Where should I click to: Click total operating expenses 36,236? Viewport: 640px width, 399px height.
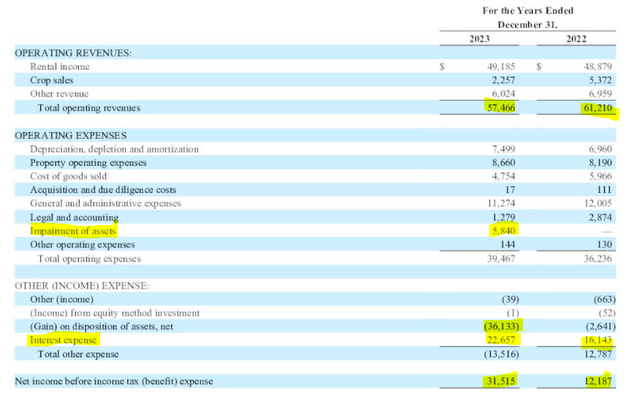pyautogui.click(x=598, y=259)
